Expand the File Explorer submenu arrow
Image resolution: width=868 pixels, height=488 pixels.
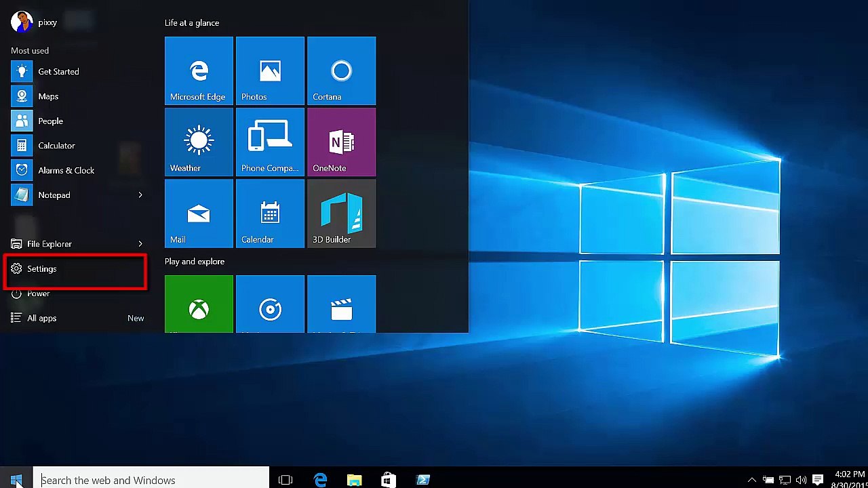coord(140,244)
